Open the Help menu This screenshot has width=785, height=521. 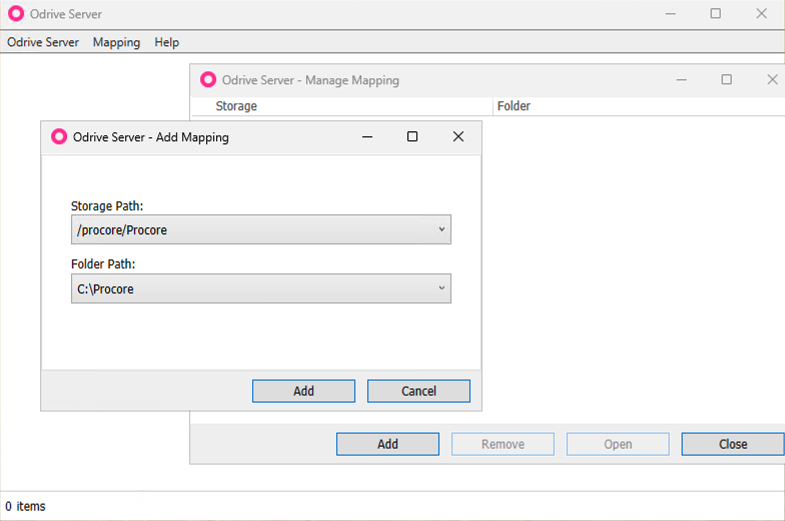coord(167,42)
